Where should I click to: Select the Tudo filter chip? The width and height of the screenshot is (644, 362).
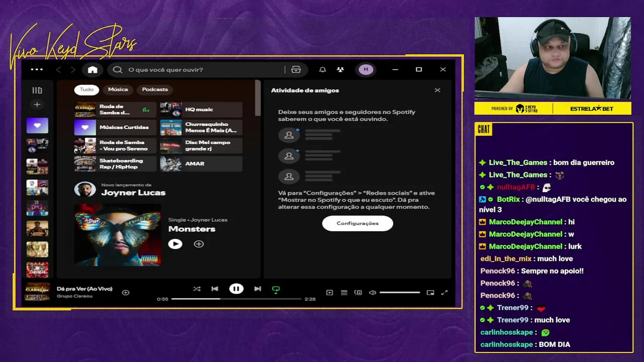[87, 89]
